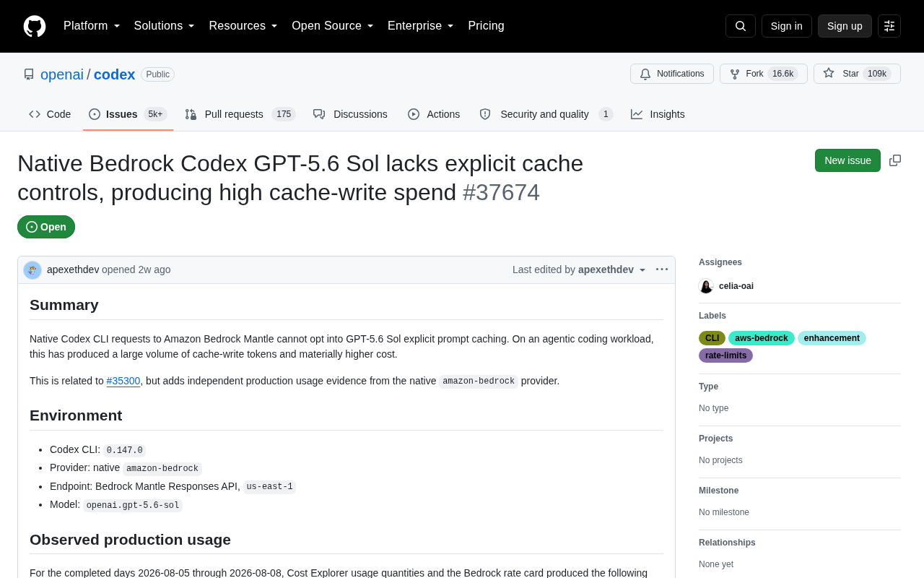
Task: Star the codex repository
Action: pos(857,74)
